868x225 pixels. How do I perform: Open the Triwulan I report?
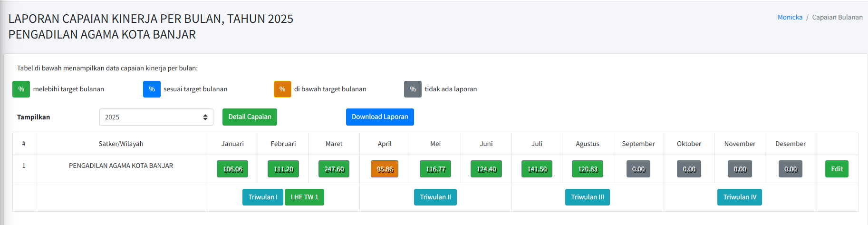(263, 197)
